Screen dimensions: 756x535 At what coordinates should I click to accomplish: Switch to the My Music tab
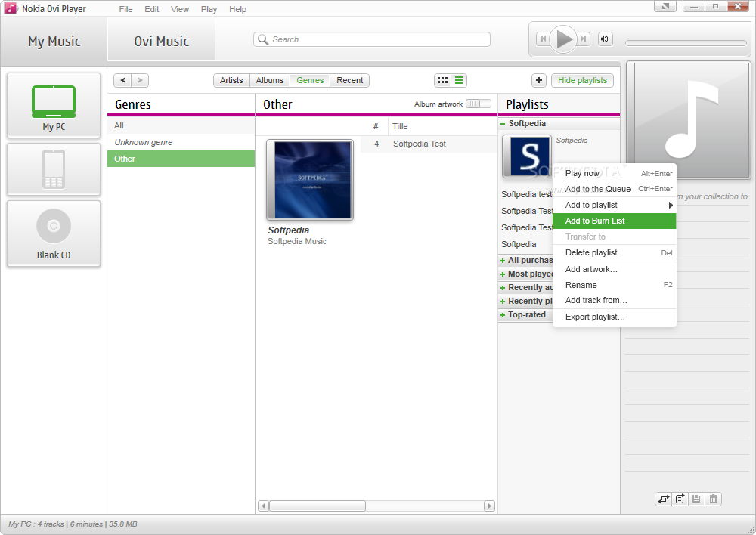click(x=54, y=42)
